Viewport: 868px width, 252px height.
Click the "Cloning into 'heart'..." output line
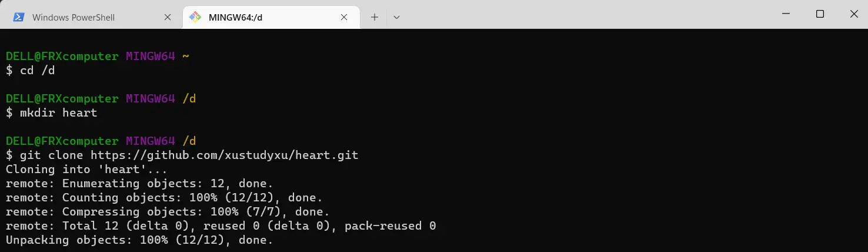coord(86,170)
